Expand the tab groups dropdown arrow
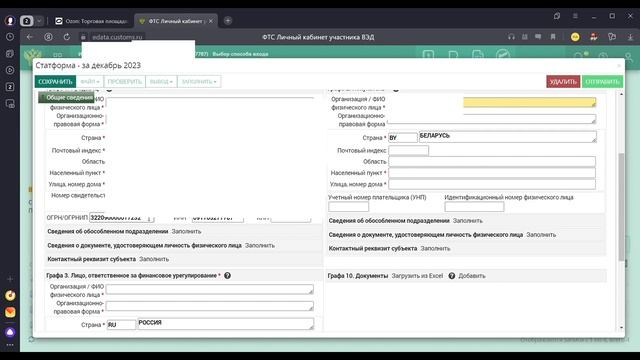This screenshot has height=360, width=640. click(x=39, y=20)
